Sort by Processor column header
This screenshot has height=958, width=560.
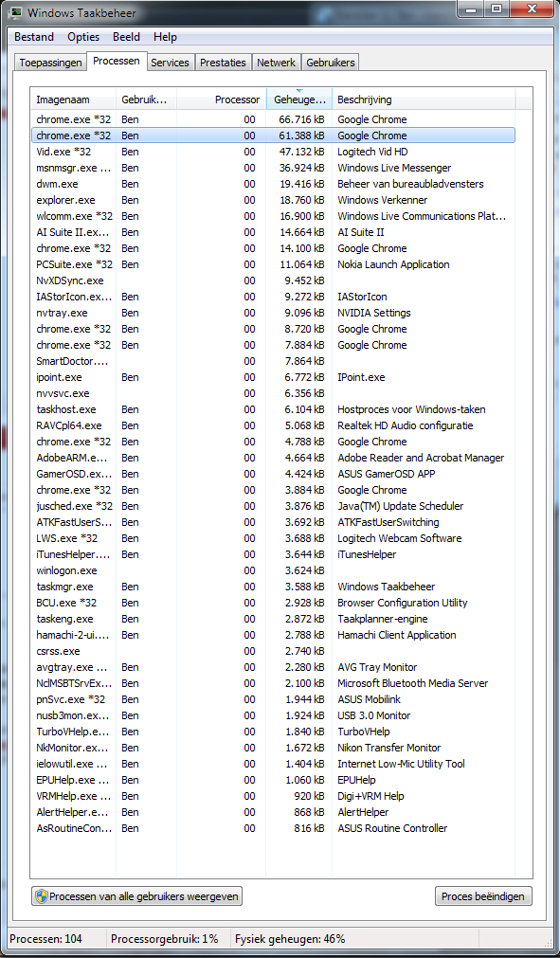(221, 99)
